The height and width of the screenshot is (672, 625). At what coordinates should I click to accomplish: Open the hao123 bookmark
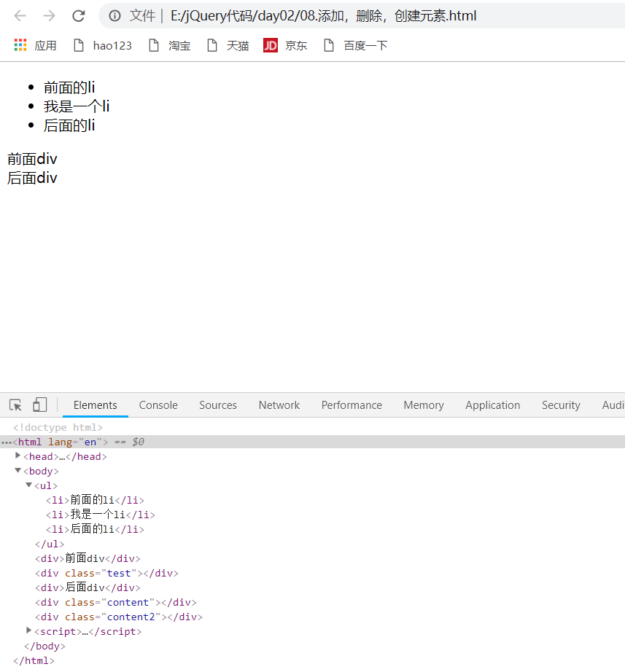(103, 45)
